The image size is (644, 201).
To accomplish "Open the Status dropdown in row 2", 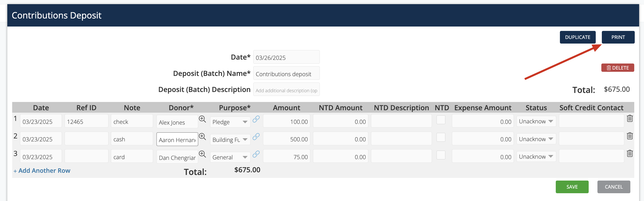I will pos(536,139).
